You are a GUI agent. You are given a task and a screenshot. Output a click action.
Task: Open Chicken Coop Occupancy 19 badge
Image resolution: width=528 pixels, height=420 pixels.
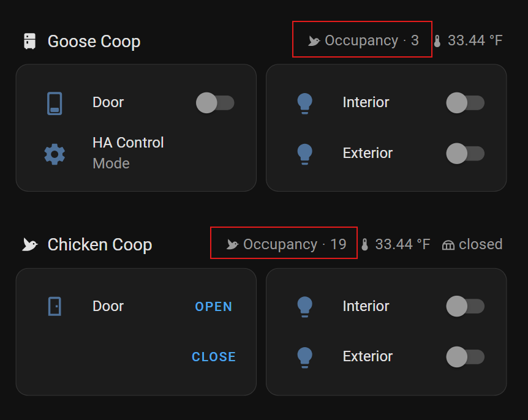coord(286,244)
